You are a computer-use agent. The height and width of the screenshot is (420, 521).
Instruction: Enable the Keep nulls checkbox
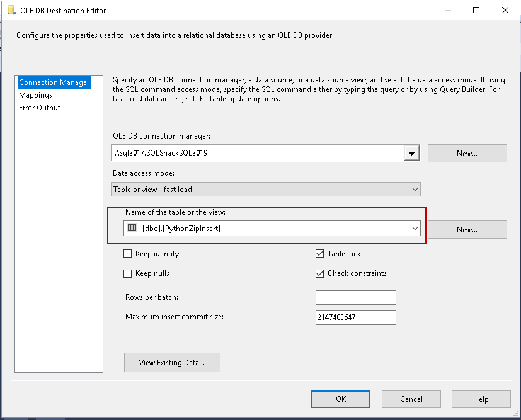coord(128,274)
